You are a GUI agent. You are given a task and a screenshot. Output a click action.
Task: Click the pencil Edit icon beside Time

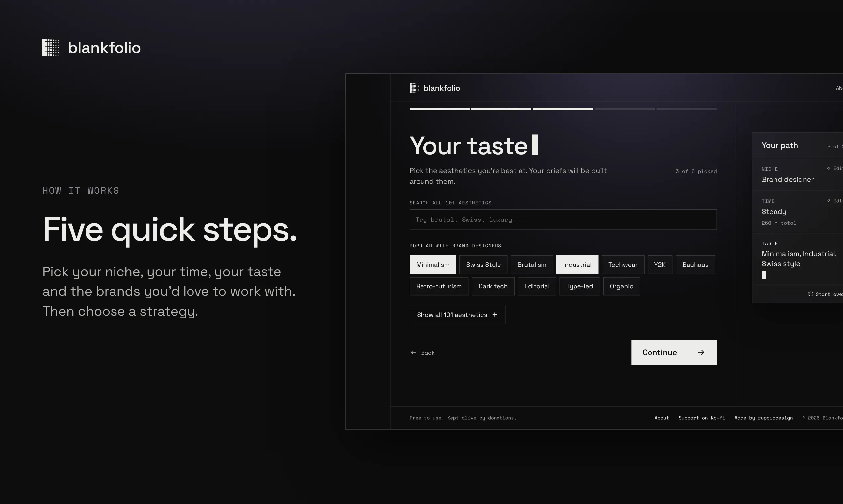coord(829,201)
